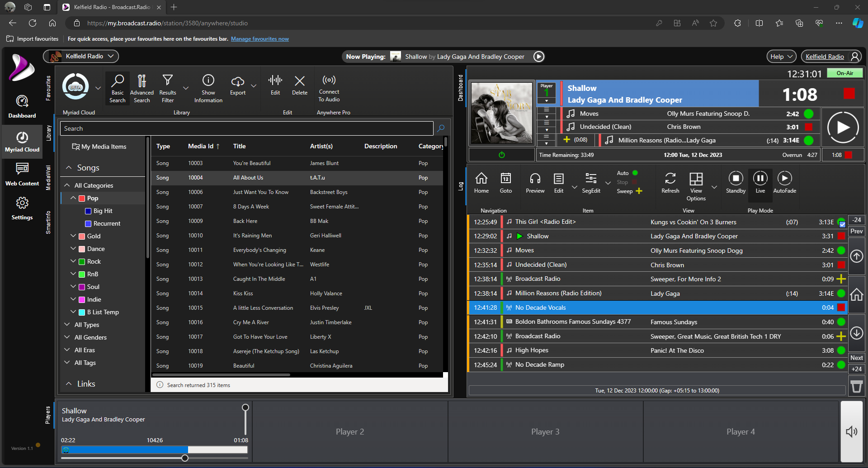This screenshot has height=468, width=868.
Task: Open Advanced Search
Action: pyautogui.click(x=142, y=88)
